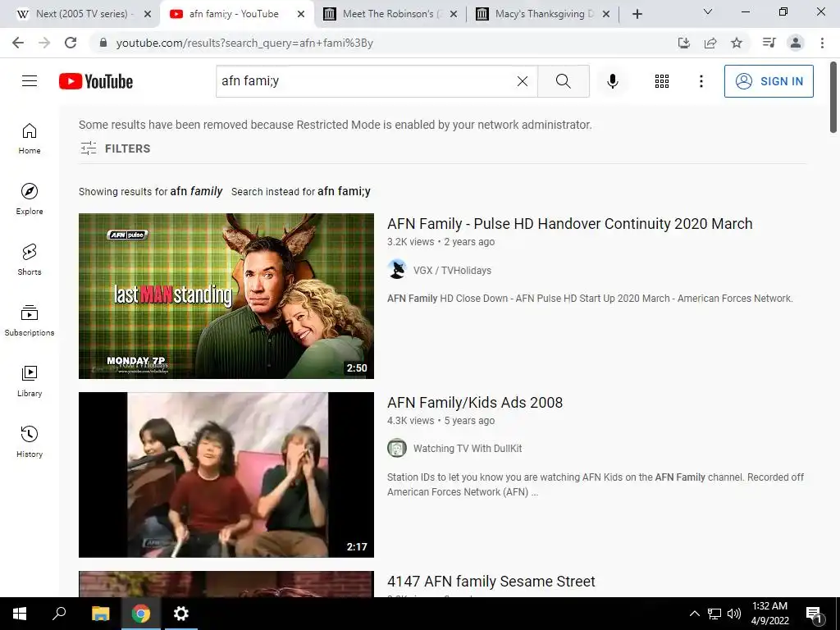Viewport: 840px width, 630px height.
Task: Reload the page
Action: [71, 43]
